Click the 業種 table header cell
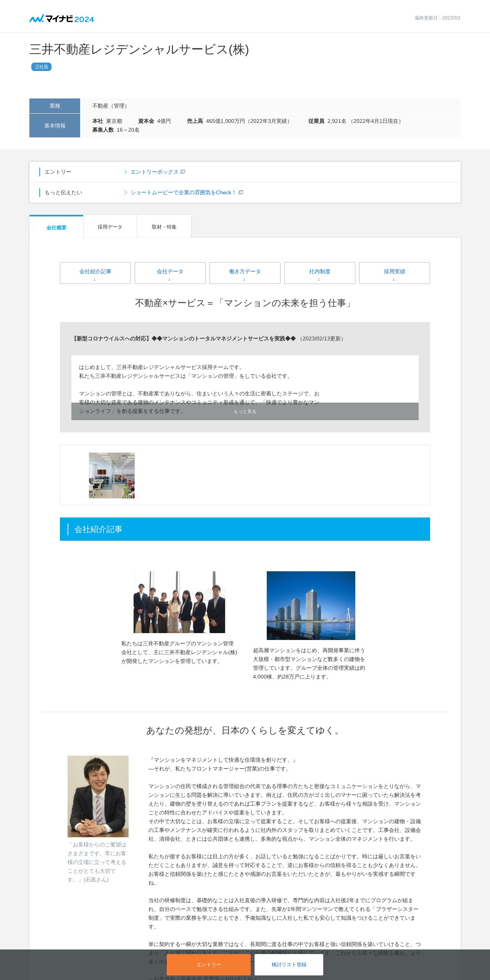490x980 pixels. click(55, 106)
